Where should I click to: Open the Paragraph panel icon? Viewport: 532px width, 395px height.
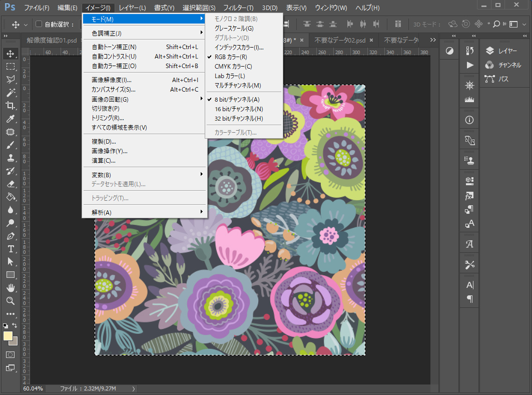click(x=469, y=299)
